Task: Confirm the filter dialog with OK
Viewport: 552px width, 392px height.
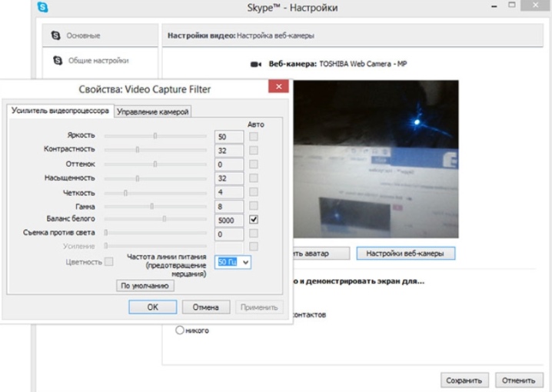Action: point(153,307)
